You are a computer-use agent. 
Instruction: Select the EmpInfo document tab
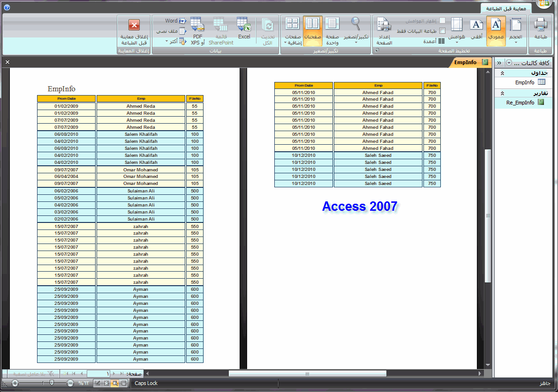point(469,63)
